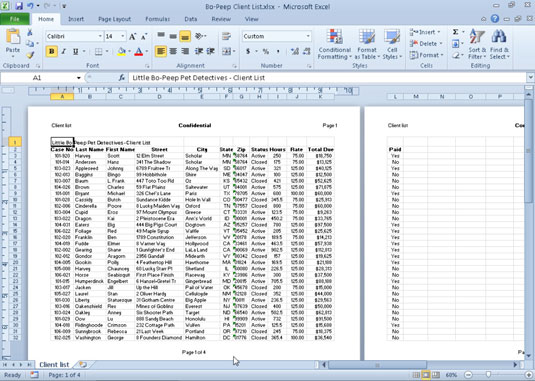Screen dimensions: 535x381
Task: Click the Wrap Text icon
Action: (x=226, y=36)
